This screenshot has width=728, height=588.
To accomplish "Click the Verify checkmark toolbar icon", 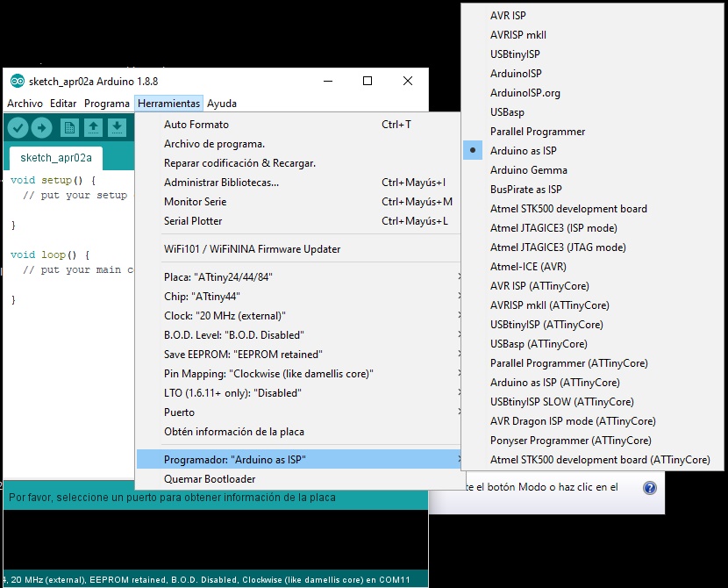I will tap(18, 127).
